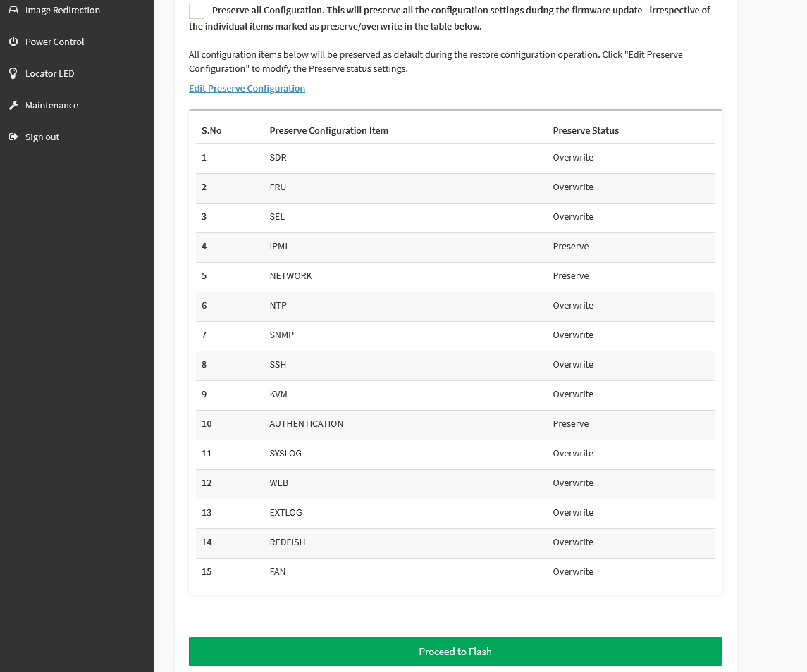Click the Preserve Configuration Item column header
Viewport: 807px width, 672px height.
pyautogui.click(x=328, y=131)
